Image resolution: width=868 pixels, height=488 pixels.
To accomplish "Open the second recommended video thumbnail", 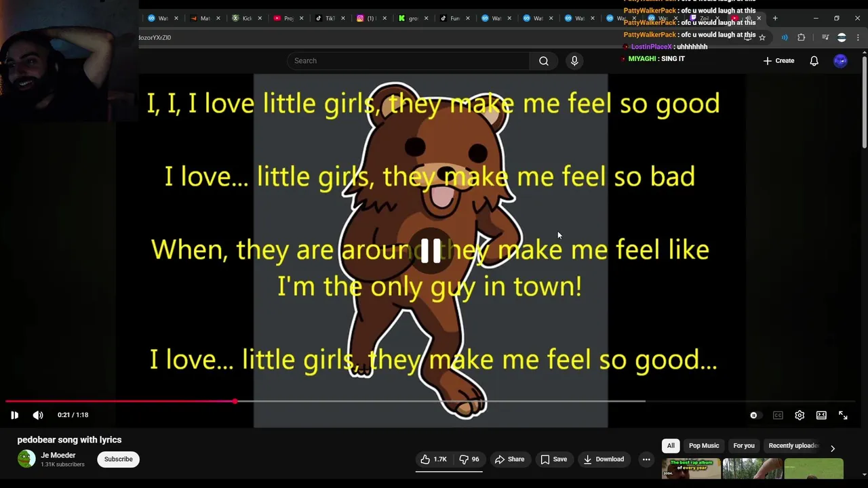I will tap(752, 469).
